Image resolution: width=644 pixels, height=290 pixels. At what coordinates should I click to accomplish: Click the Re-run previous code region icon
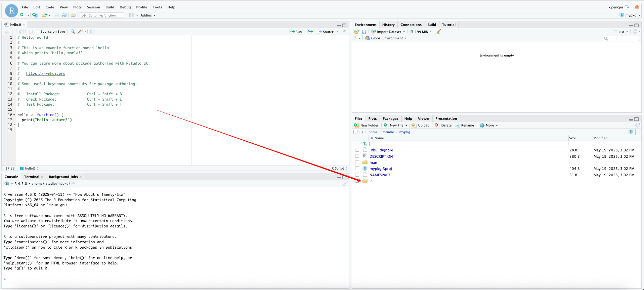[310, 32]
